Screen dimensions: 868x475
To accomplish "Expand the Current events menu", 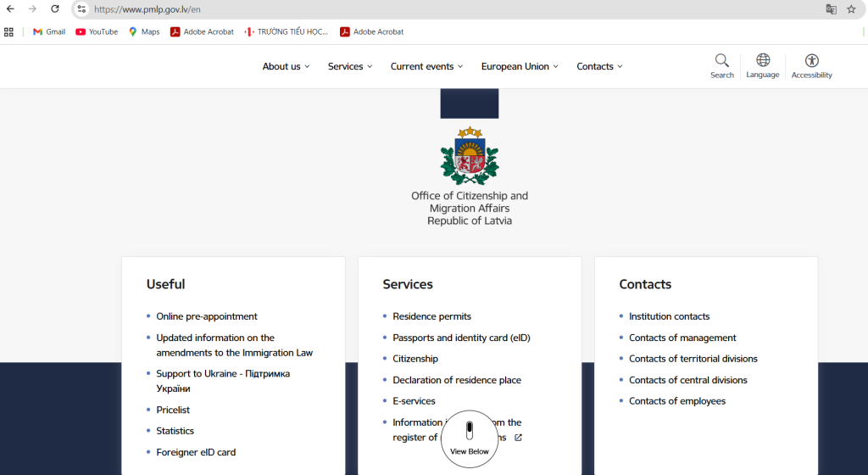I will pos(426,66).
